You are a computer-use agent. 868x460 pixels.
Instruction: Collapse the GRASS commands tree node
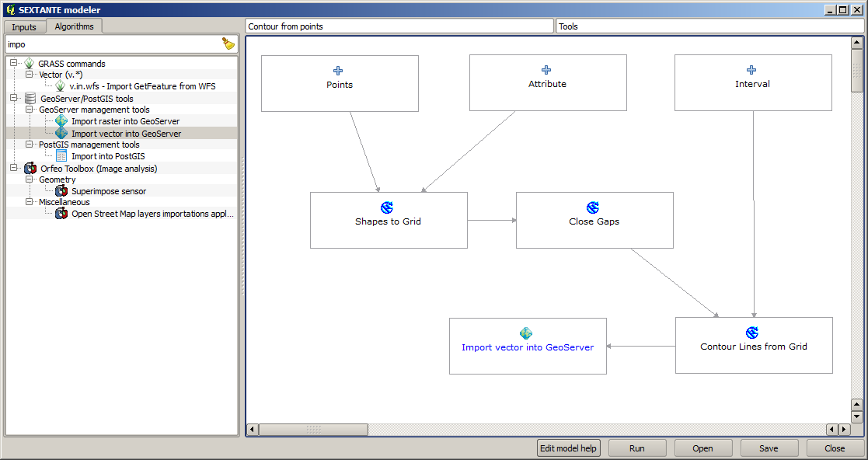click(14, 63)
